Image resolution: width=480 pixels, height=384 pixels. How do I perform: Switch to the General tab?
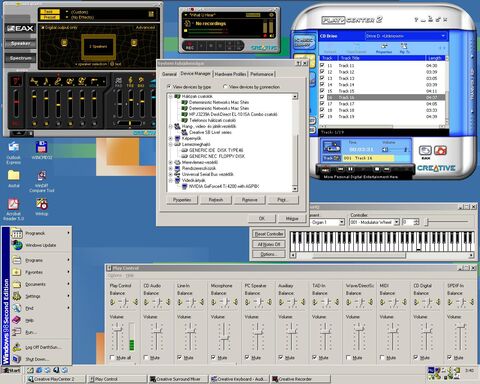click(x=169, y=74)
